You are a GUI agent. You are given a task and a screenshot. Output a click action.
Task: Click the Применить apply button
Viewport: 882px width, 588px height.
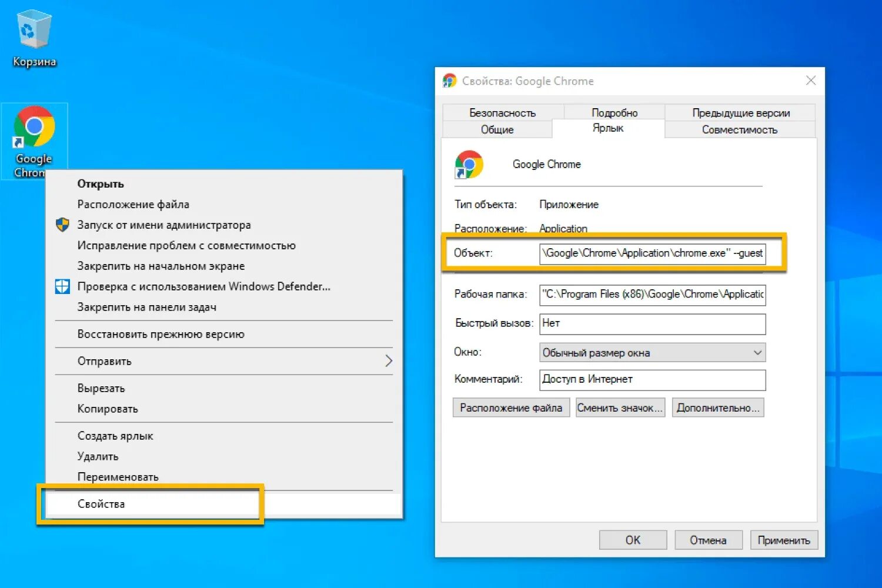tap(784, 540)
